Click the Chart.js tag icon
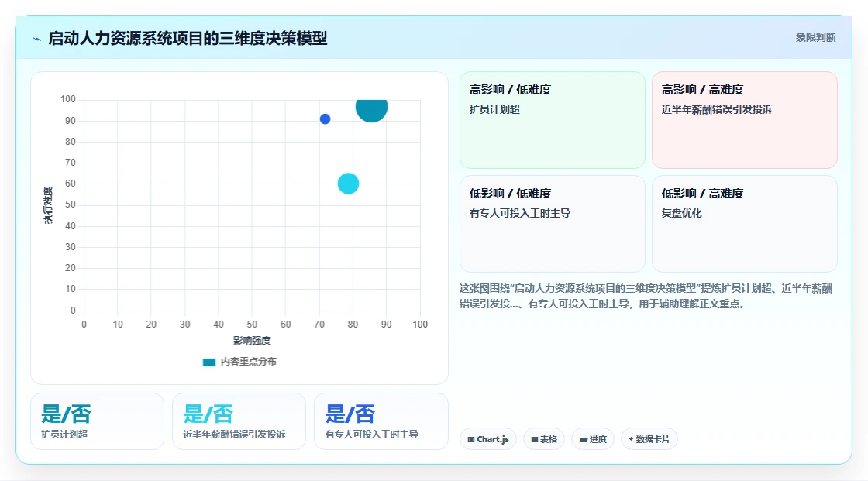This screenshot has width=868, height=481. click(471, 439)
